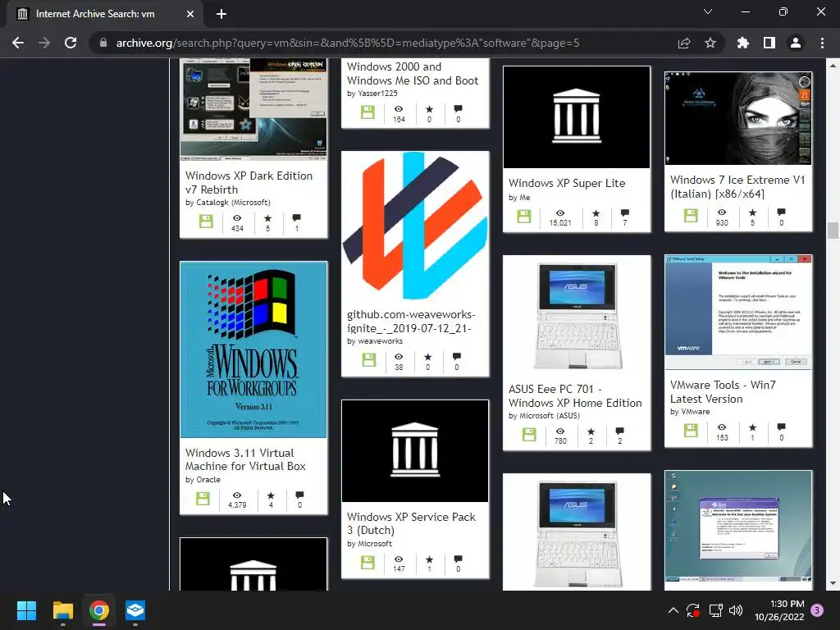
Task: Click software icon on Windows XP Dark Edition card
Action: (x=206, y=221)
